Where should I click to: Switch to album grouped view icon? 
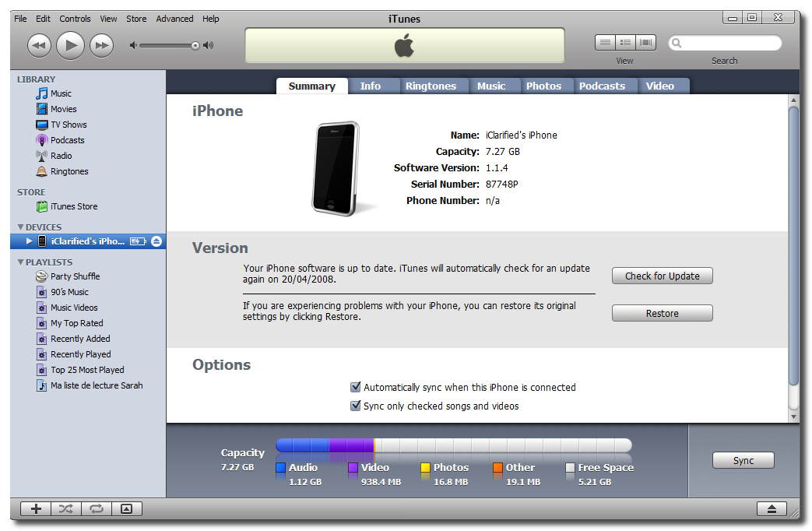[626, 43]
